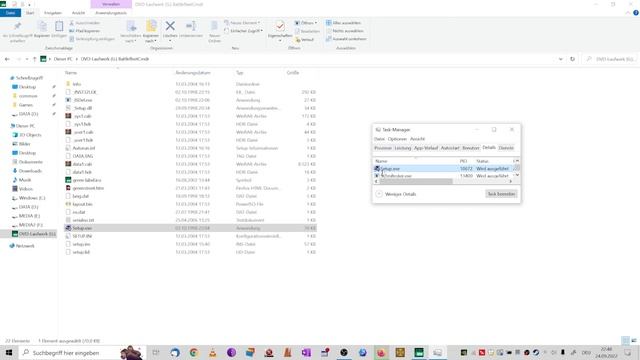
Task: Click Weniger Details in Task Manager
Action: coord(396,194)
